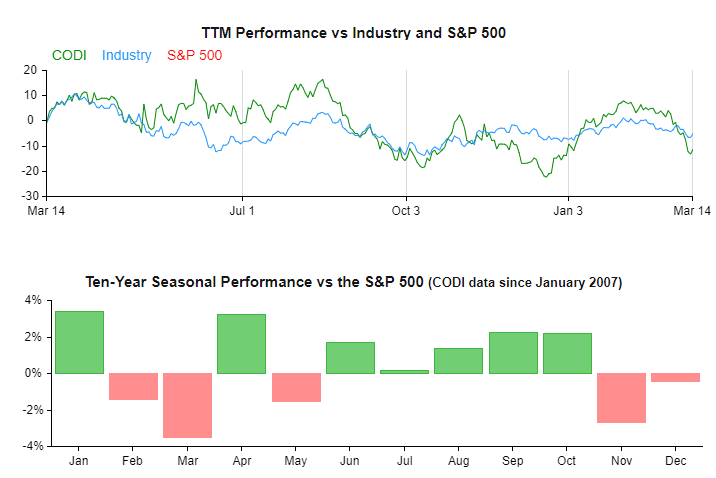Select the green June bar

(350, 357)
